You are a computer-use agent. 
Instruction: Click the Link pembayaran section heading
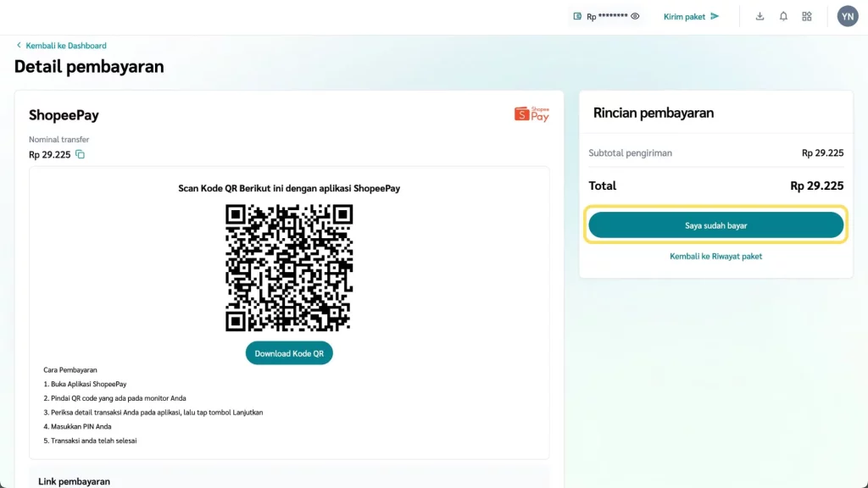coord(74,481)
